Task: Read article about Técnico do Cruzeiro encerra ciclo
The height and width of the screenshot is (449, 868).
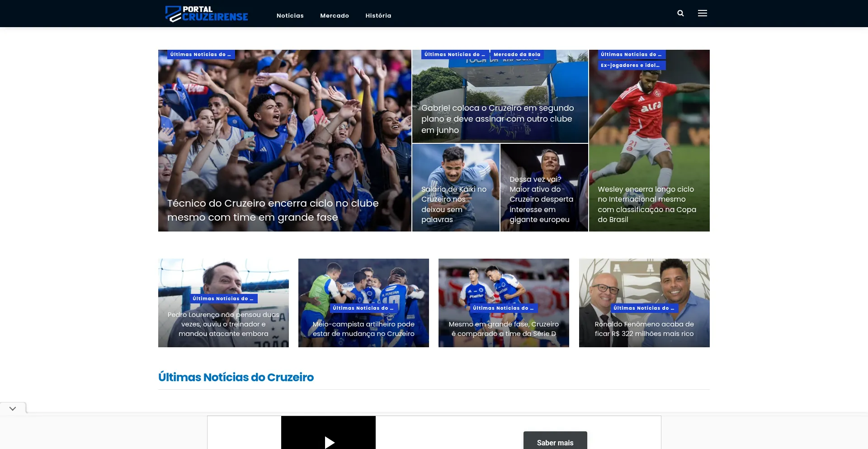Action: [273, 210]
